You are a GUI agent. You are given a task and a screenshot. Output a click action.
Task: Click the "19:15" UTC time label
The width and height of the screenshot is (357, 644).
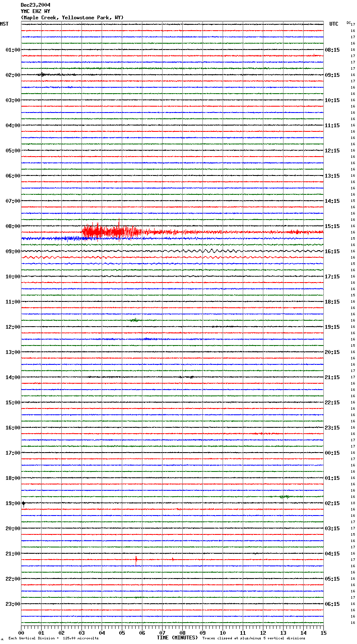tap(332, 327)
